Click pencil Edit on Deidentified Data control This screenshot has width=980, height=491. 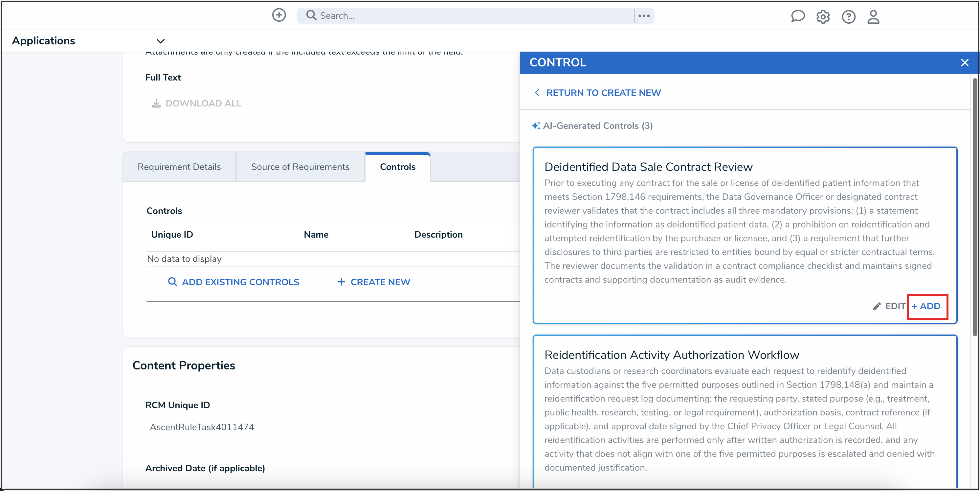pyautogui.click(x=889, y=306)
